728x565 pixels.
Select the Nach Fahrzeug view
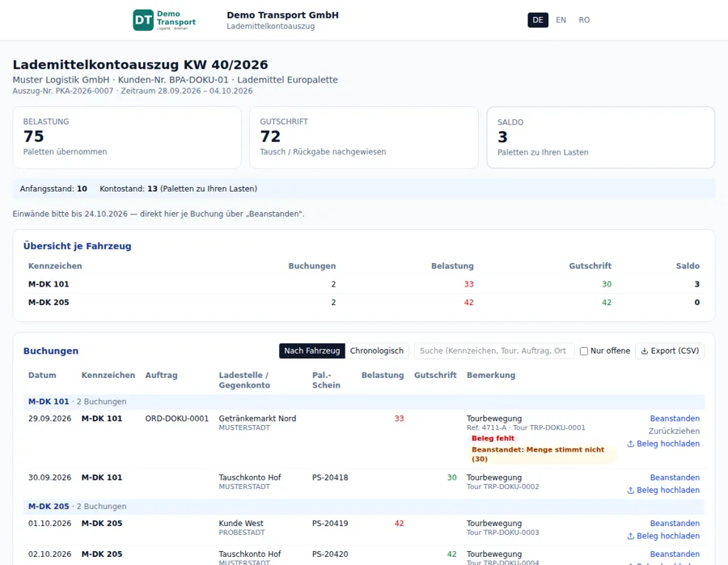312,350
